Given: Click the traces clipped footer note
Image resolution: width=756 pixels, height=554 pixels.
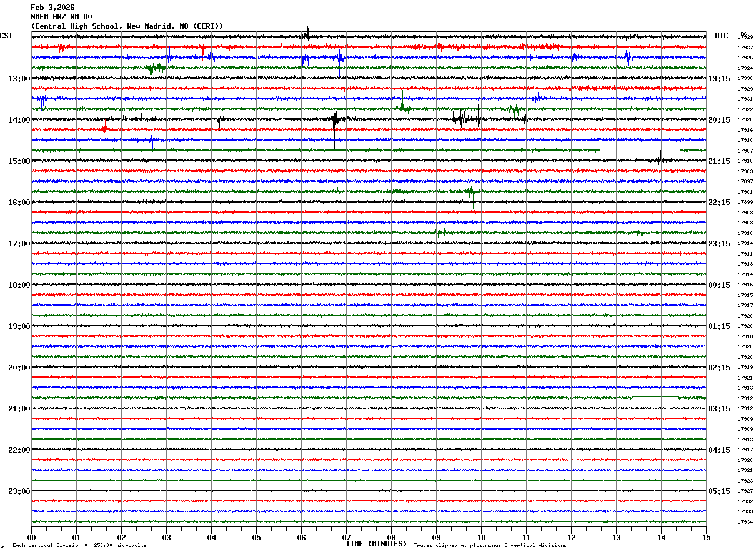Looking at the screenshot, I should click(490, 545).
